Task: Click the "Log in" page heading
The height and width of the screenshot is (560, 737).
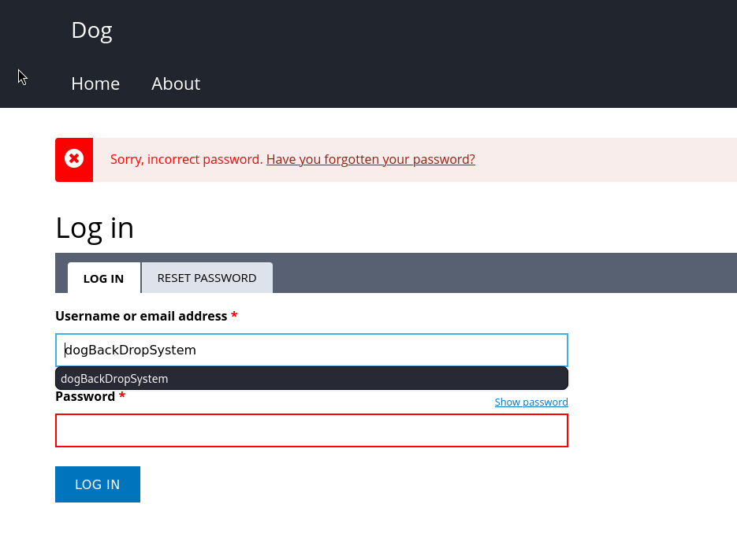Action: coord(95,228)
